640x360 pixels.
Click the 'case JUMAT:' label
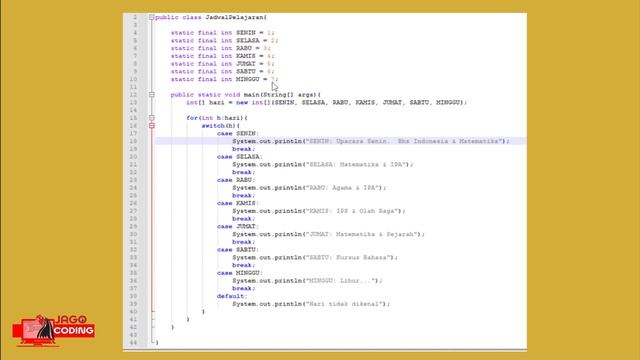(x=238, y=227)
